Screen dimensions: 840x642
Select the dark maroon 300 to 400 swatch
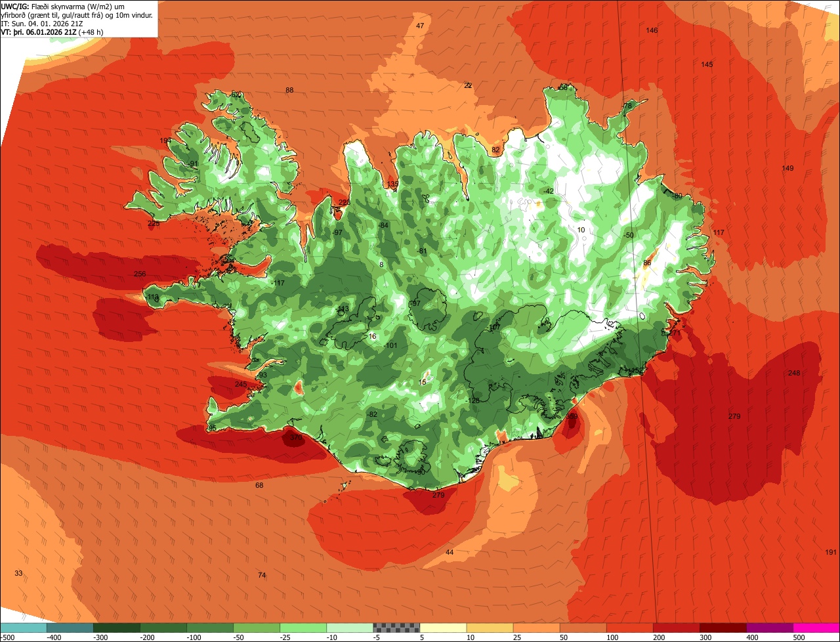click(x=723, y=628)
